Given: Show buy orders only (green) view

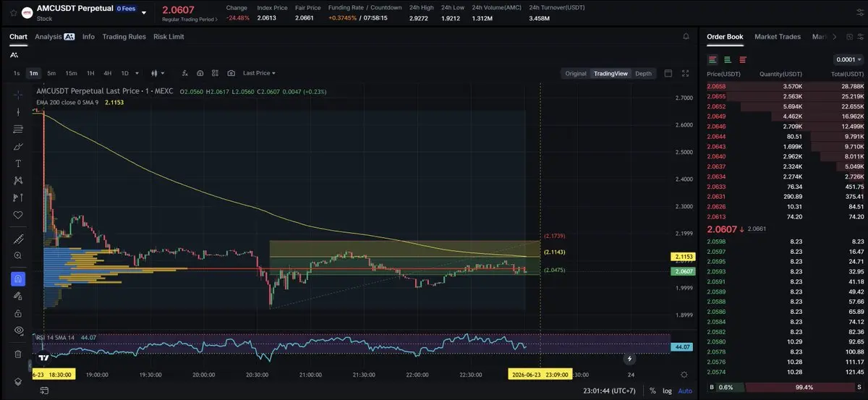Looking at the screenshot, I should 728,59.
